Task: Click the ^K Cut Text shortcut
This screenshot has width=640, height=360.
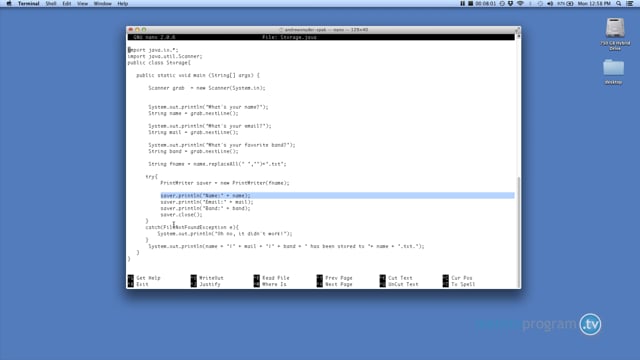Action: coord(396,278)
